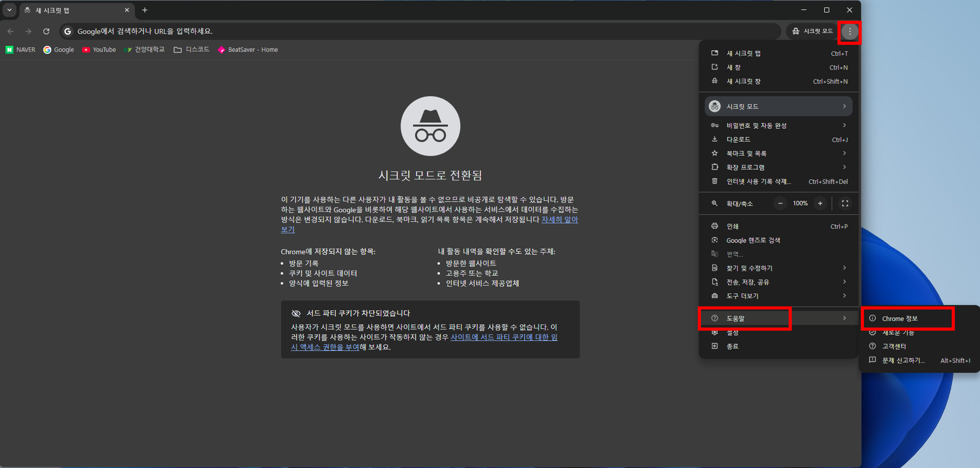Open a new tab with the plus button
The height and width of the screenshot is (468, 980).
click(x=145, y=10)
